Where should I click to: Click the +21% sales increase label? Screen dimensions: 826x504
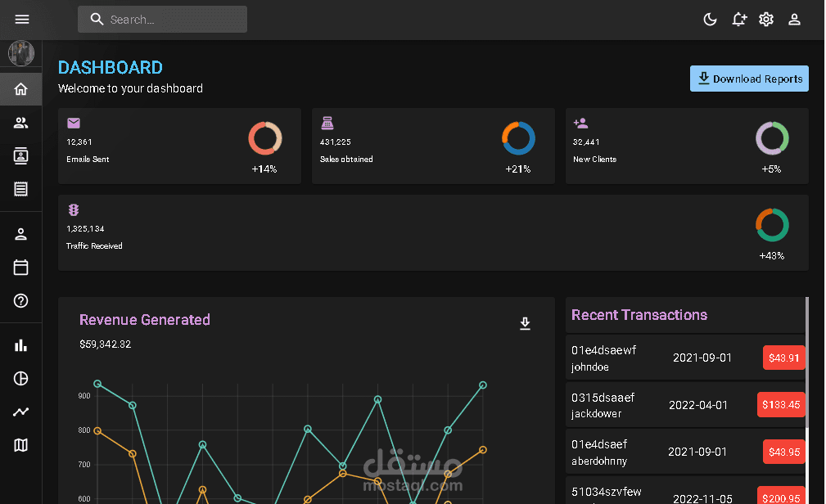coord(518,169)
